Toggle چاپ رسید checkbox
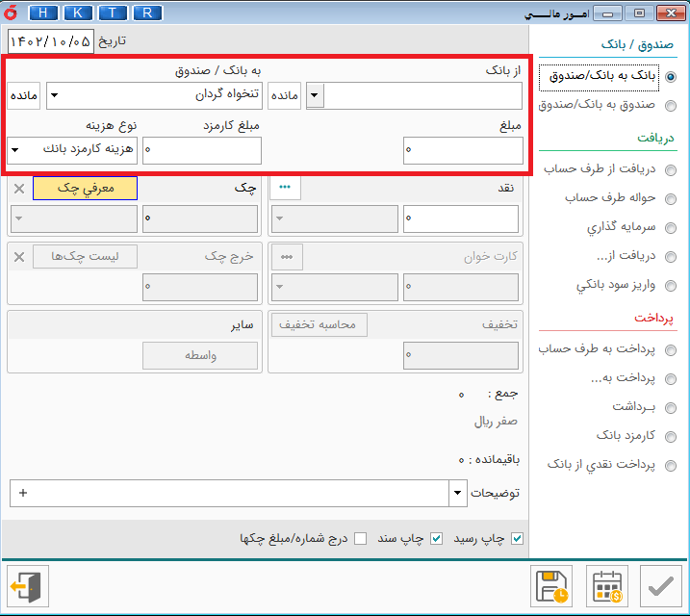Screen dimensions: 690x616 click(518, 538)
